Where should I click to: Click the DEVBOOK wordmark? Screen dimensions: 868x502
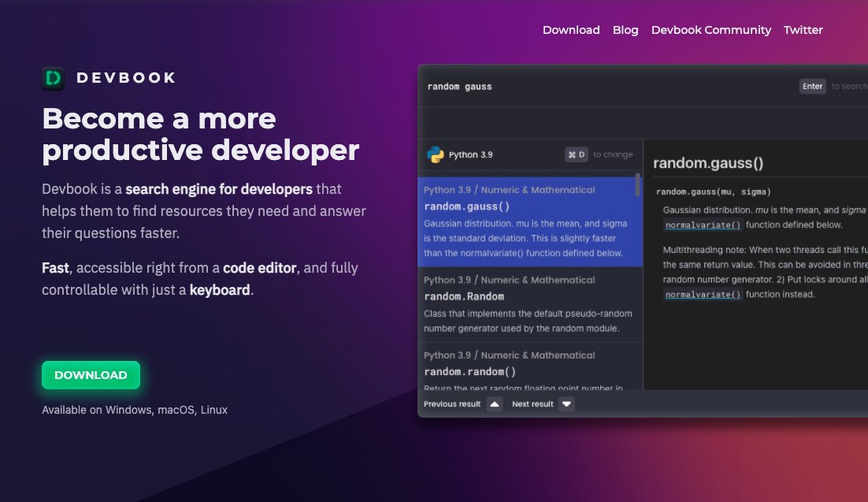(126, 77)
